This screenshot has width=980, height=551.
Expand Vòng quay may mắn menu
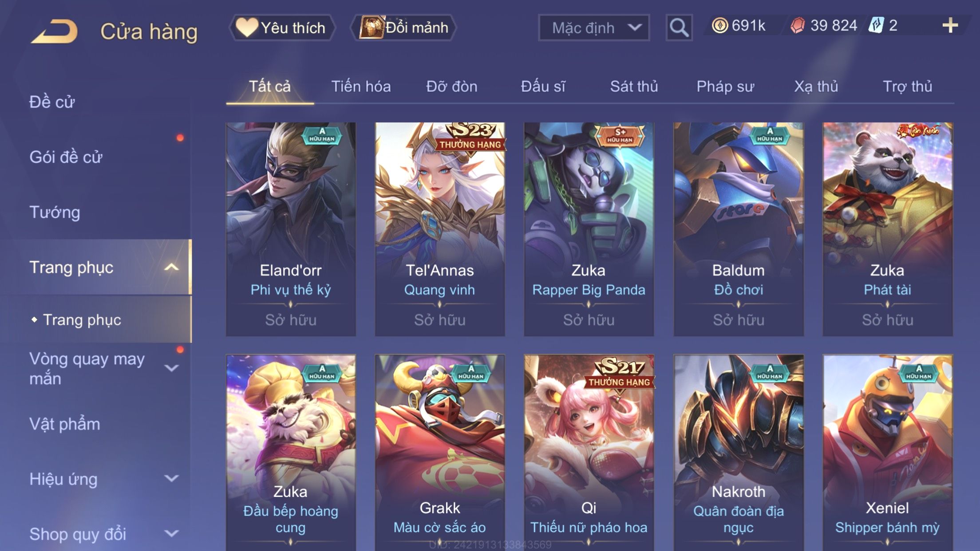pos(171,368)
